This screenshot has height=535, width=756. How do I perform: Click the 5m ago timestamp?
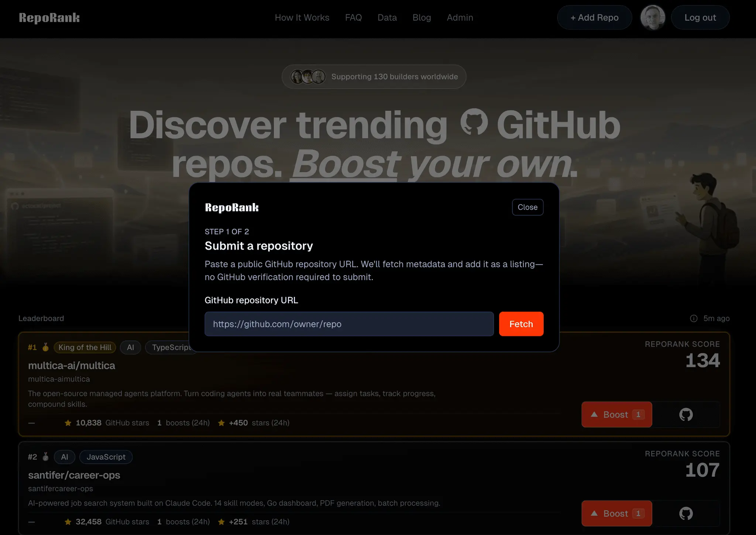[717, 318]
